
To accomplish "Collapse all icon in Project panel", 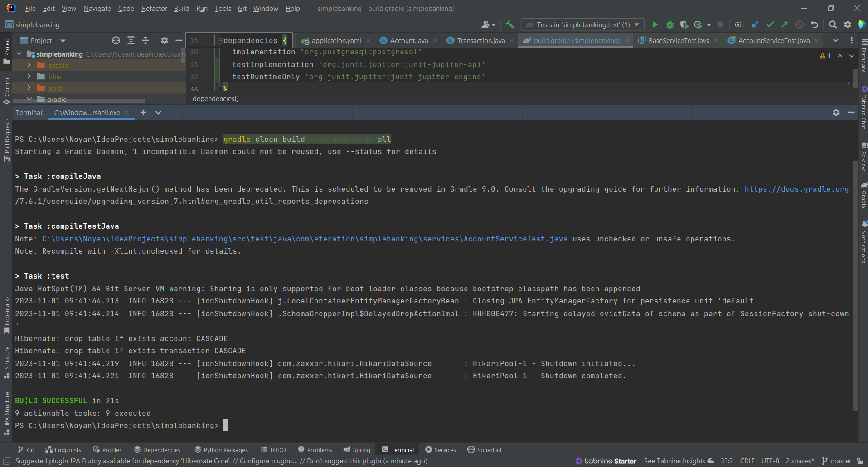I will coord(145,41).
